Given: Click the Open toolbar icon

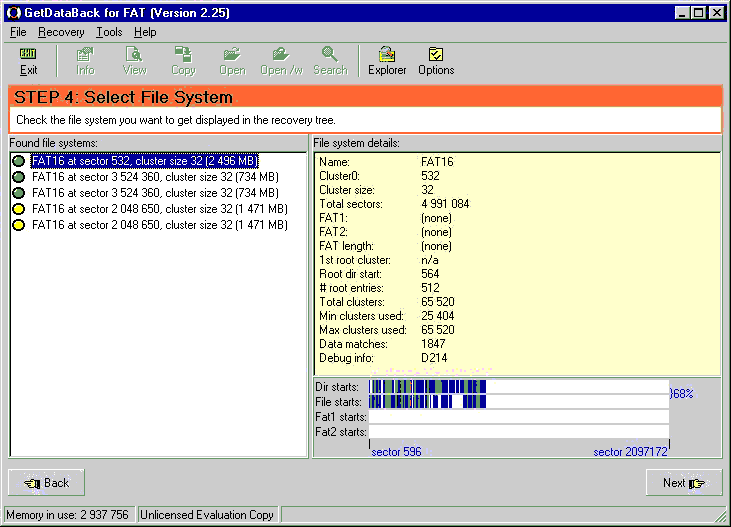Looking at the screenshot, I should 232,61.
